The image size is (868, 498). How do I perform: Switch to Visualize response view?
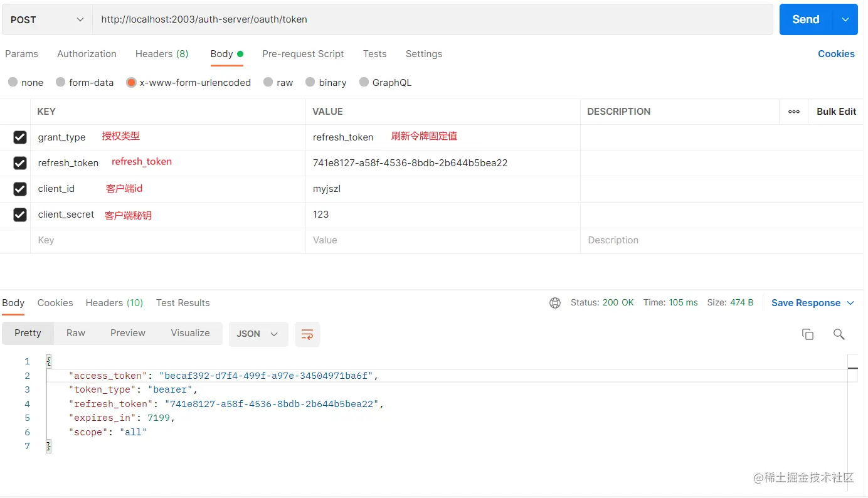(x=190, y=333)
